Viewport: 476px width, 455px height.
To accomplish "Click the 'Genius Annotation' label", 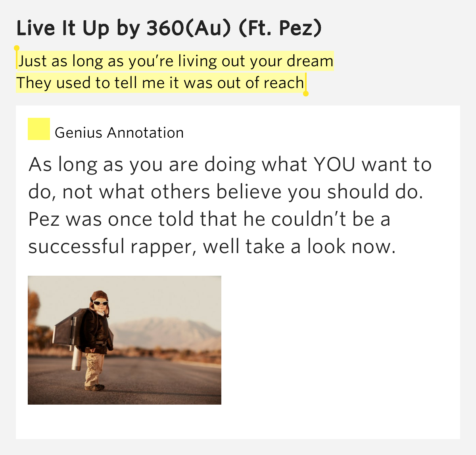I will [x=119, y=132].
